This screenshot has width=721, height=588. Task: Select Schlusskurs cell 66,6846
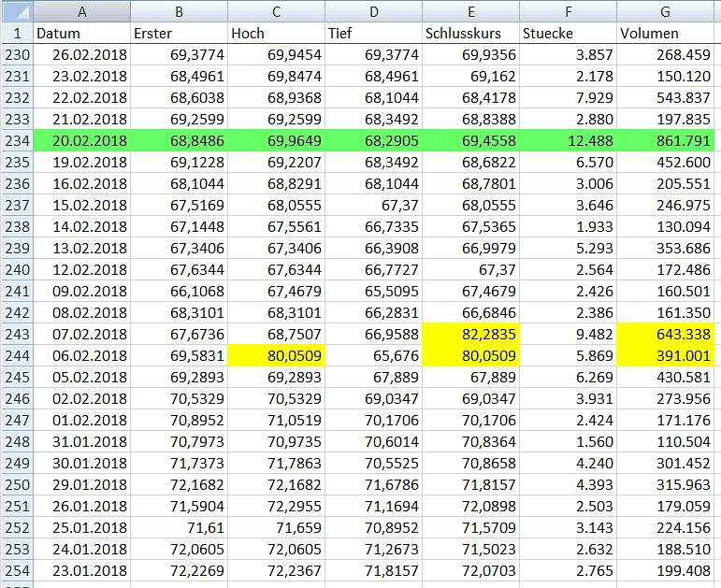click(x=471, y=312)
